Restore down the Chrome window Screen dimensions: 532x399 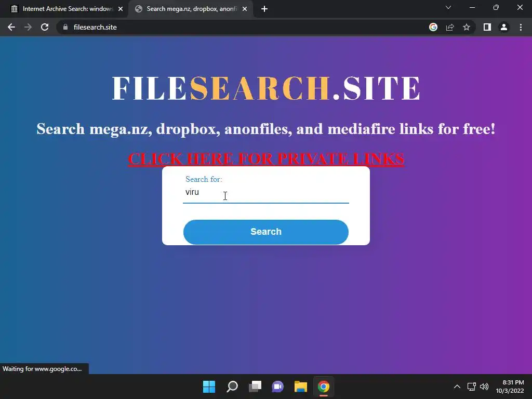[x=496, y=7]
